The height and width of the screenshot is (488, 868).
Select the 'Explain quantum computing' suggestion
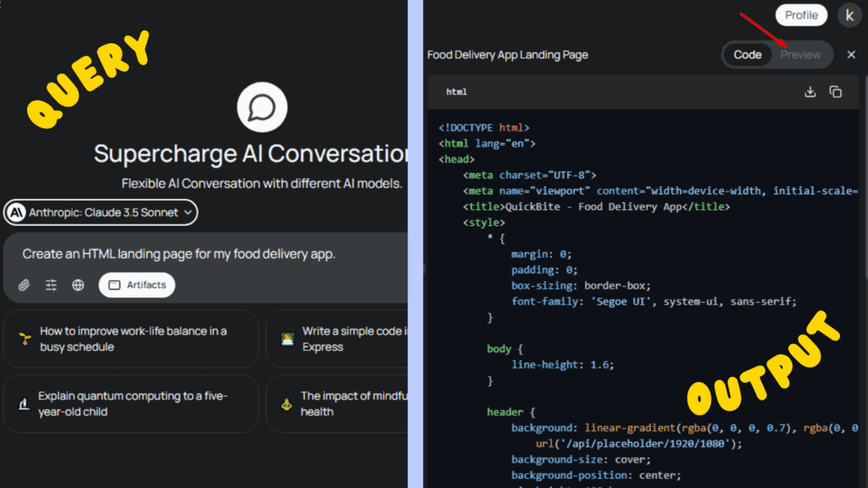(131, 403)
